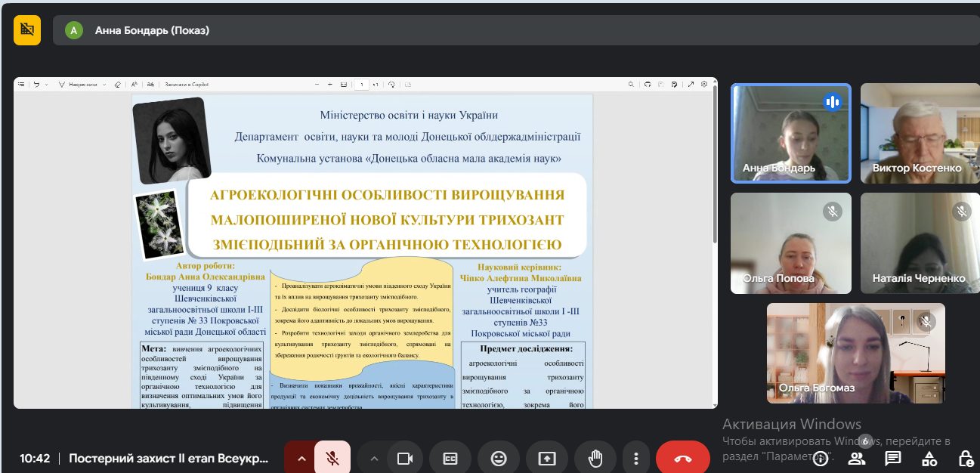Expand video settings arrow beside camera

point(374,458)
